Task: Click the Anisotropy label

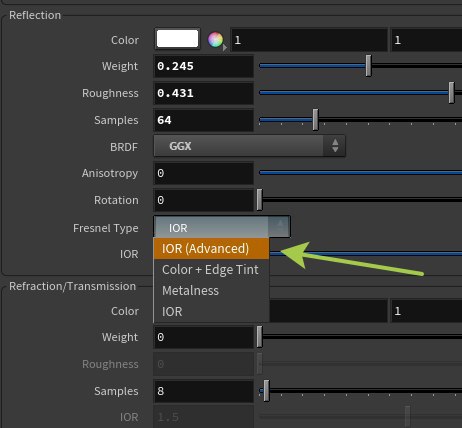Action: pyautogui.click(x=110, y=173)
